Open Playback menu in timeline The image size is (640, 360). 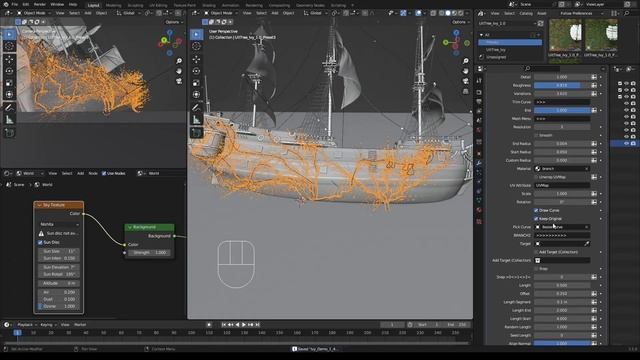27,325
